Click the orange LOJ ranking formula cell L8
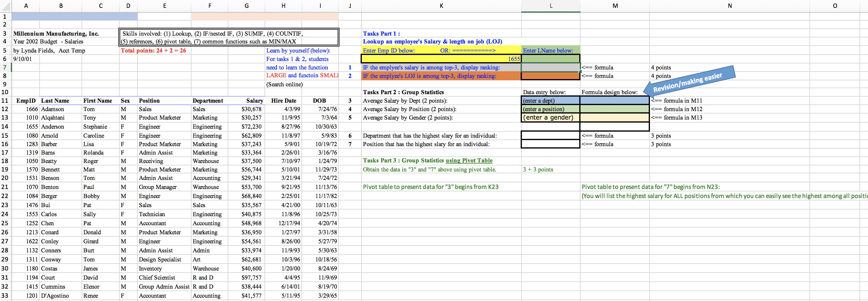The height and width of the screenshot is (301, 868). tap(551, 76)
